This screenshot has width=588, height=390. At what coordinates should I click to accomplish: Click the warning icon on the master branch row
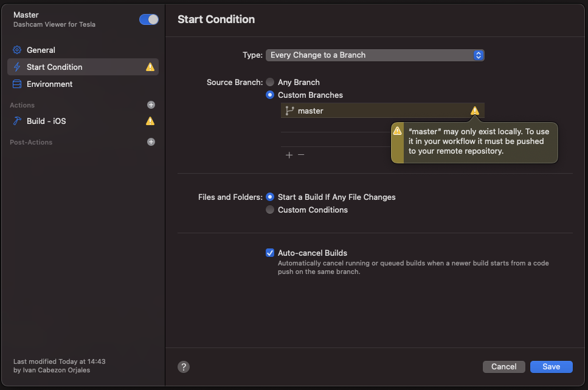point(474,111)
